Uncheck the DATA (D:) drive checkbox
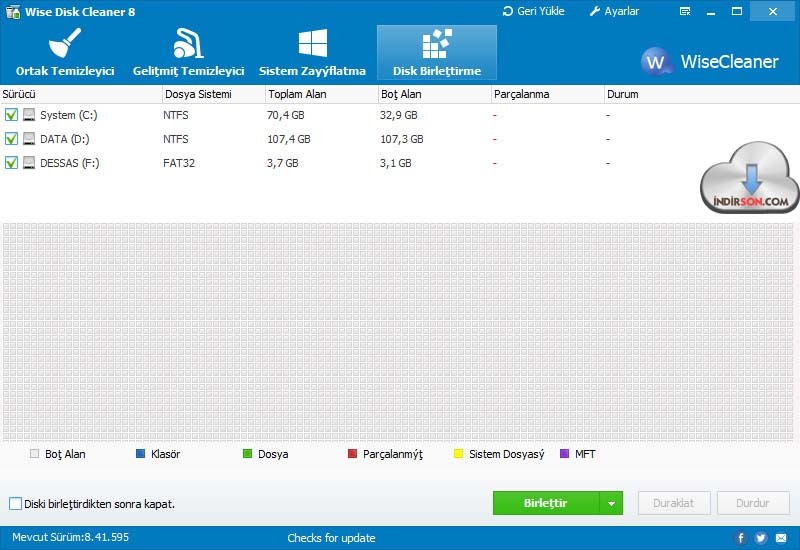The image size is (800, 550). point(11,139)
